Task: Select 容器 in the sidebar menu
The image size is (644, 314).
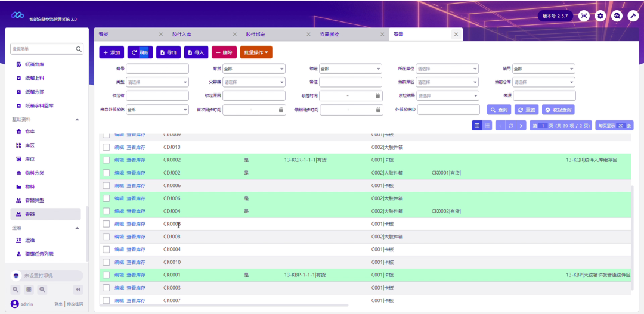Action: tap(45, 214)
